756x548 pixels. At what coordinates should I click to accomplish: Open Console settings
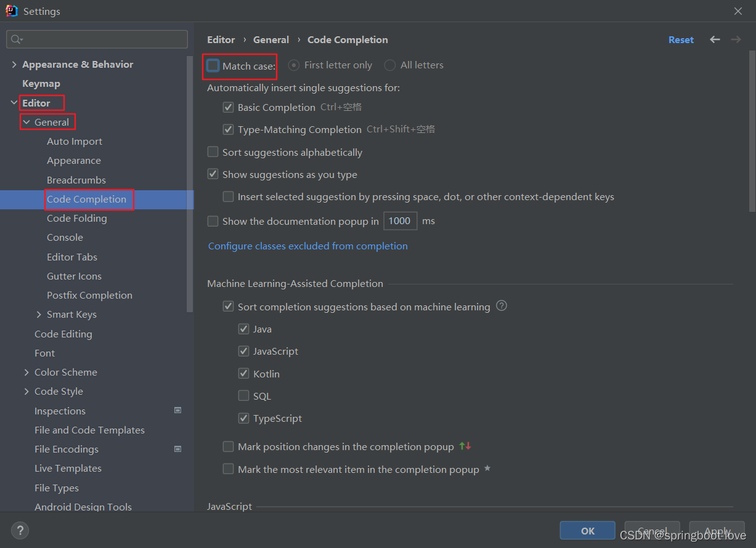[x=65, y=238]
